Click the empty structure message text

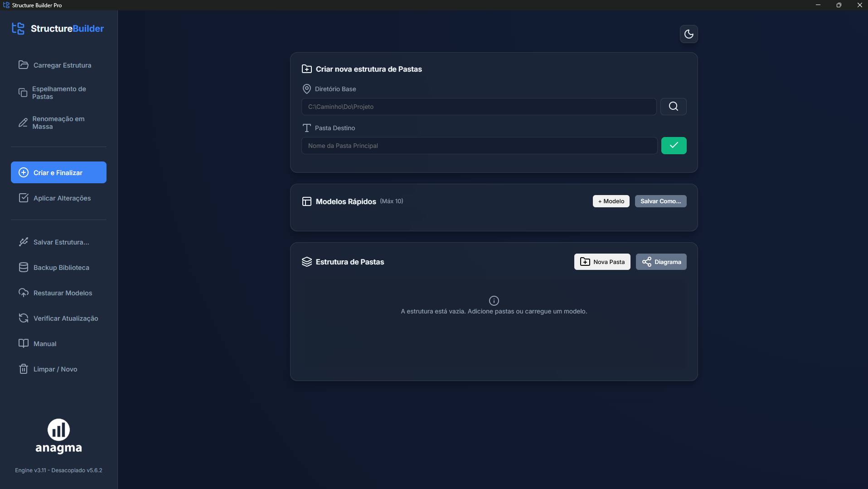click(x=494, y=311)
